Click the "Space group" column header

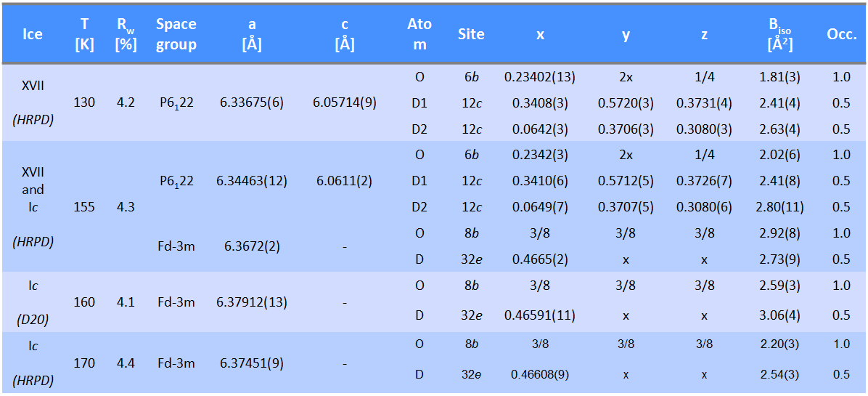click(176, 34)
